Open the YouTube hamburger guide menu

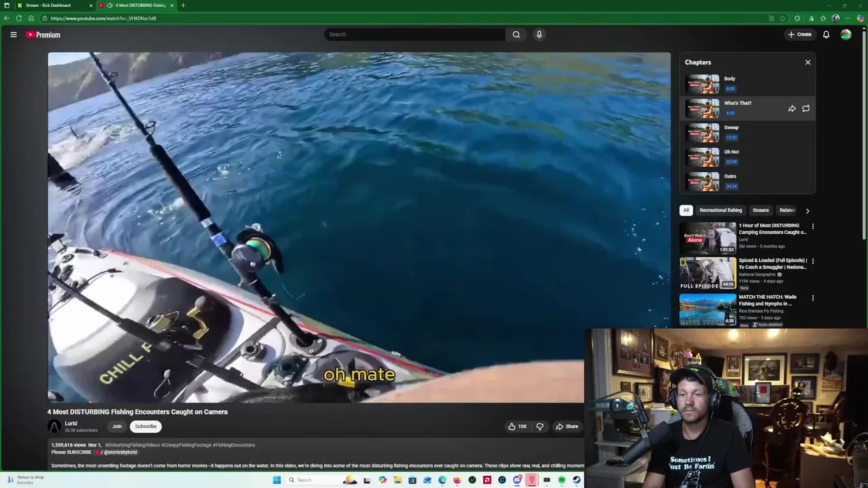pos(13,35)
